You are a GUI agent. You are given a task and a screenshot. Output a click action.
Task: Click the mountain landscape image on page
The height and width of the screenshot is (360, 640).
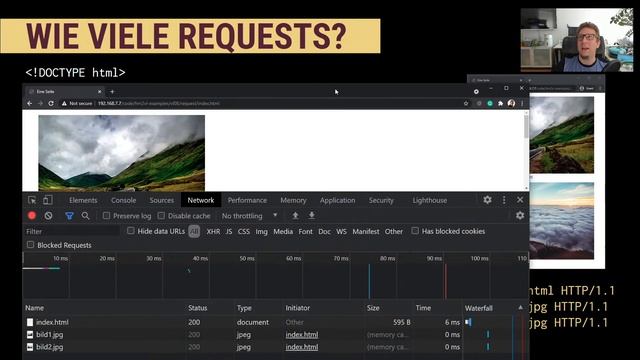coord(122,153)
